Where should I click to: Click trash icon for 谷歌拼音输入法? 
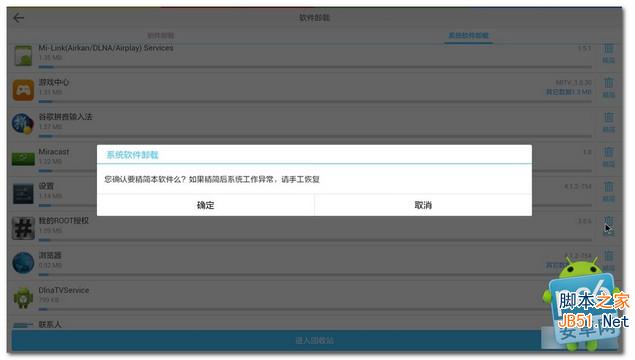click(608, 118)
